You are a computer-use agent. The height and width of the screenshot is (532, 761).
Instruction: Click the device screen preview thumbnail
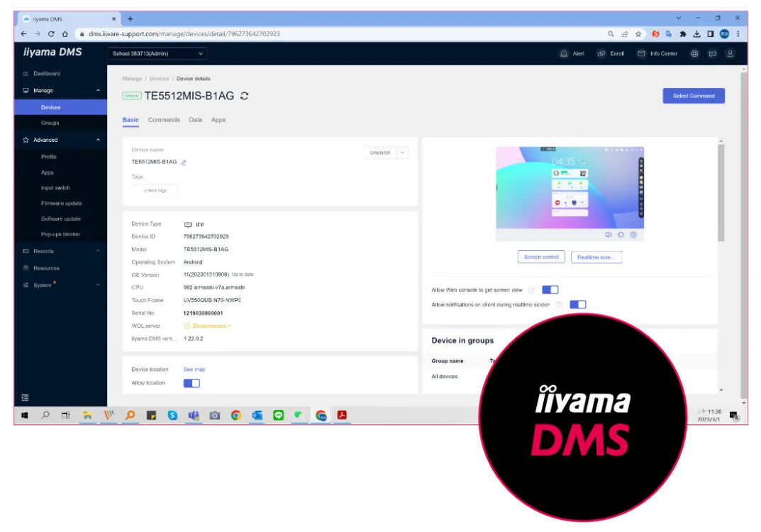tap(570, 187)
